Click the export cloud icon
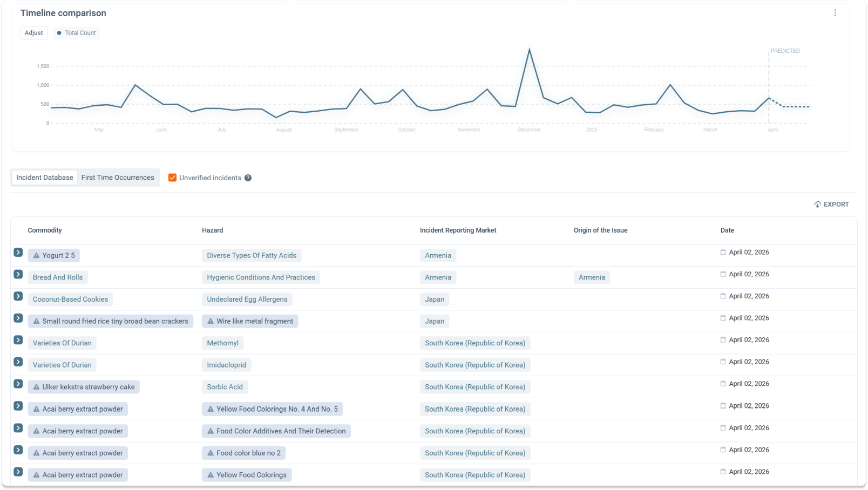 click(817, 205)
